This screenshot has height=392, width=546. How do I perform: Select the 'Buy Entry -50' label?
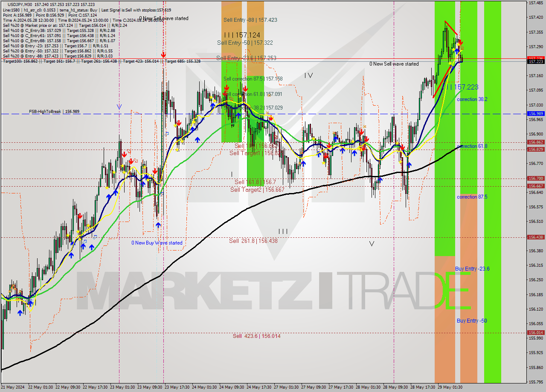coord(472,321)
